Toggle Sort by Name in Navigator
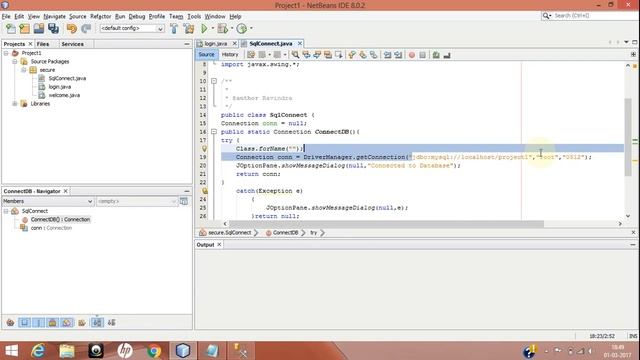The height and width of the screenshot is (360, 640). tap(97, 323)
